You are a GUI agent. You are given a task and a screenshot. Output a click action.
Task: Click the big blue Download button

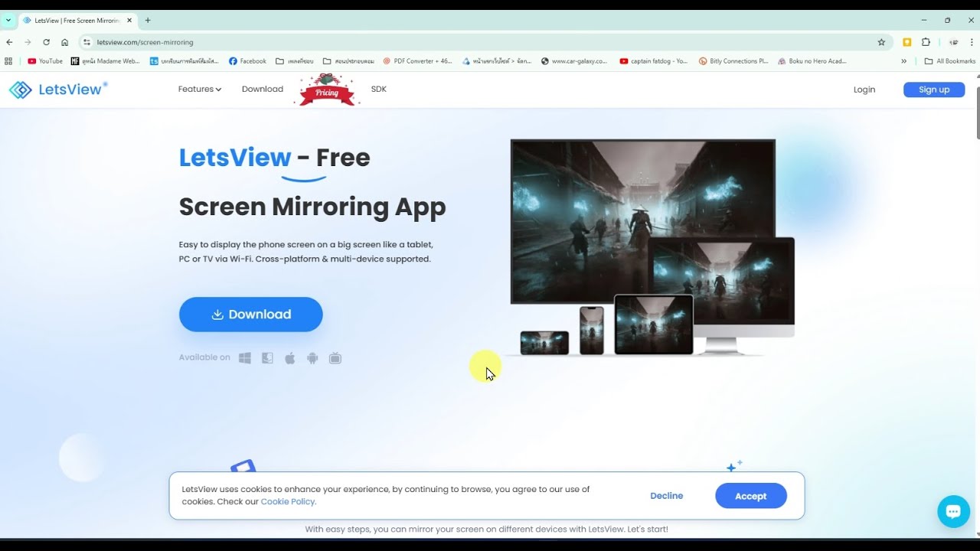[x=251, y=315]
